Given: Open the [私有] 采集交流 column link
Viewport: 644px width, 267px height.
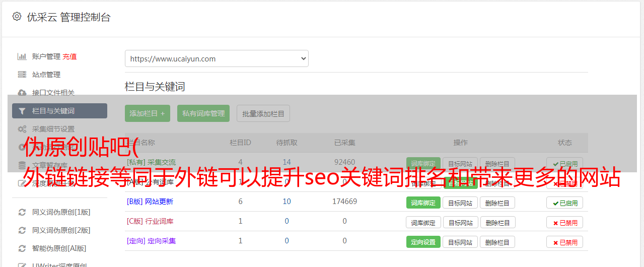Looking at the screenshot, I should tap(152, 162).
